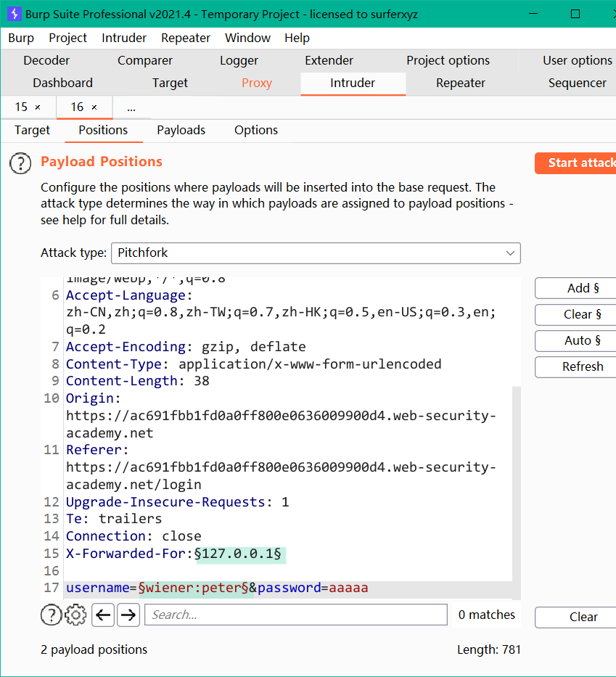Switch to the Repeater tool tab
This screenshot has height=677, width=616.
click(x=461, y=83)
